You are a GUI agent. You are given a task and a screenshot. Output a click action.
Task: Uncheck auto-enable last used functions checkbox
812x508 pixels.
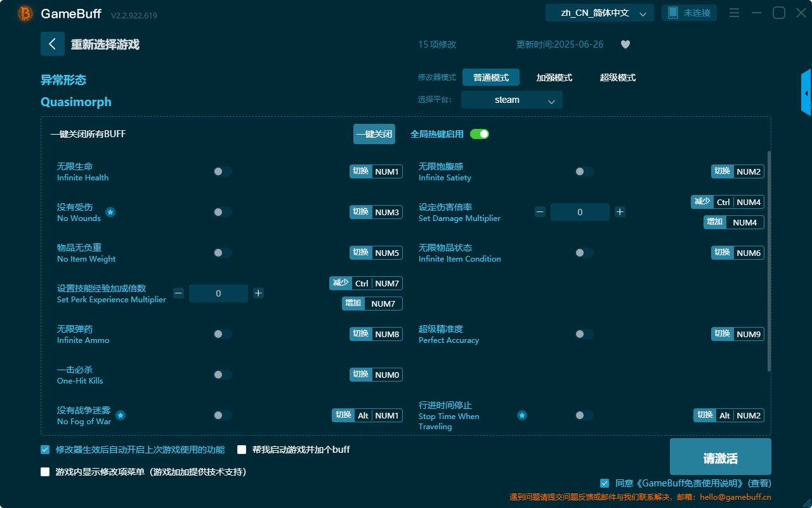[45, 450]
